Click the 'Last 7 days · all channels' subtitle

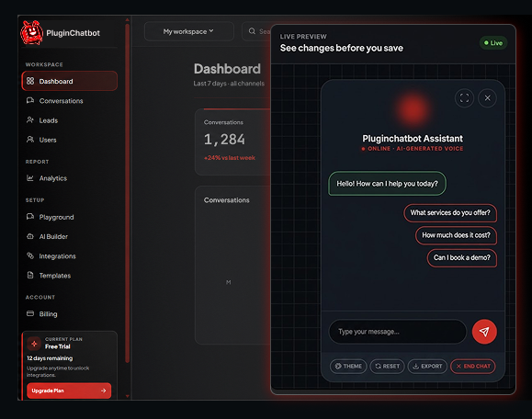click(229, 84)
